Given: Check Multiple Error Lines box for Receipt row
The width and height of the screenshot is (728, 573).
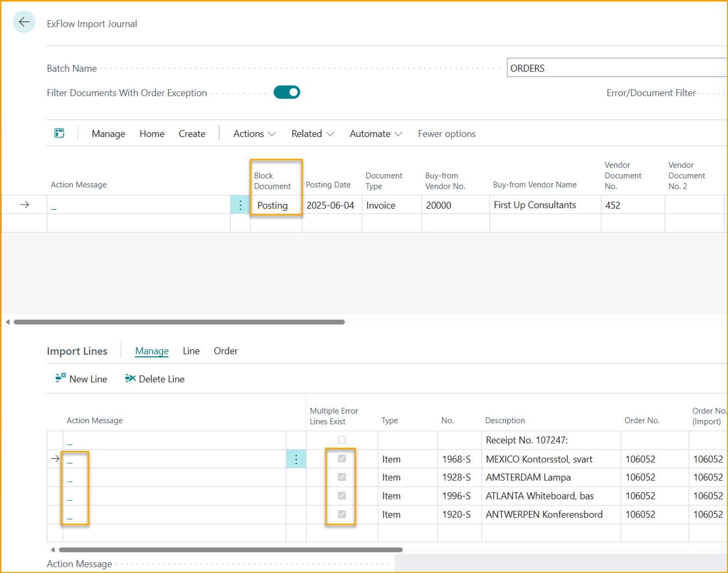Looking at the screenshot, I should 342,440.
